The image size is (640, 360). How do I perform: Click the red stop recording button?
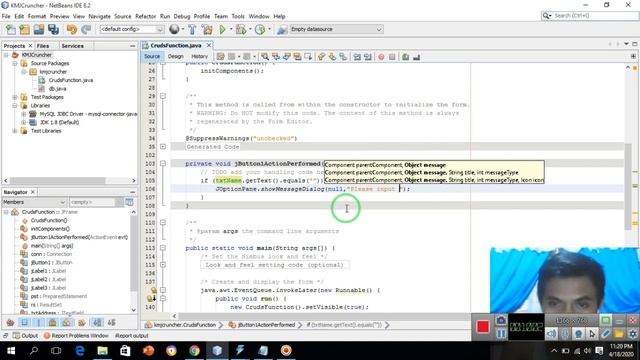(x=483, y=327)
